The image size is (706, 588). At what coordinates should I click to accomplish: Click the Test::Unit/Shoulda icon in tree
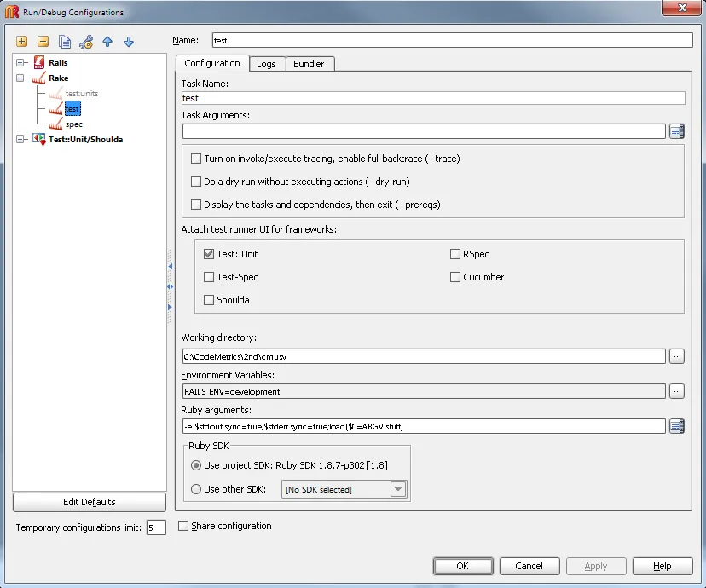click(39, 140)
